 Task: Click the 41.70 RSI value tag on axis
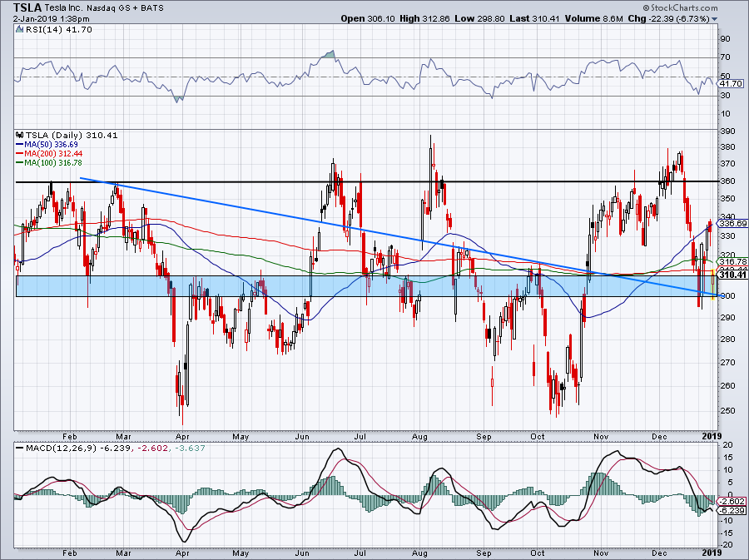731,83
